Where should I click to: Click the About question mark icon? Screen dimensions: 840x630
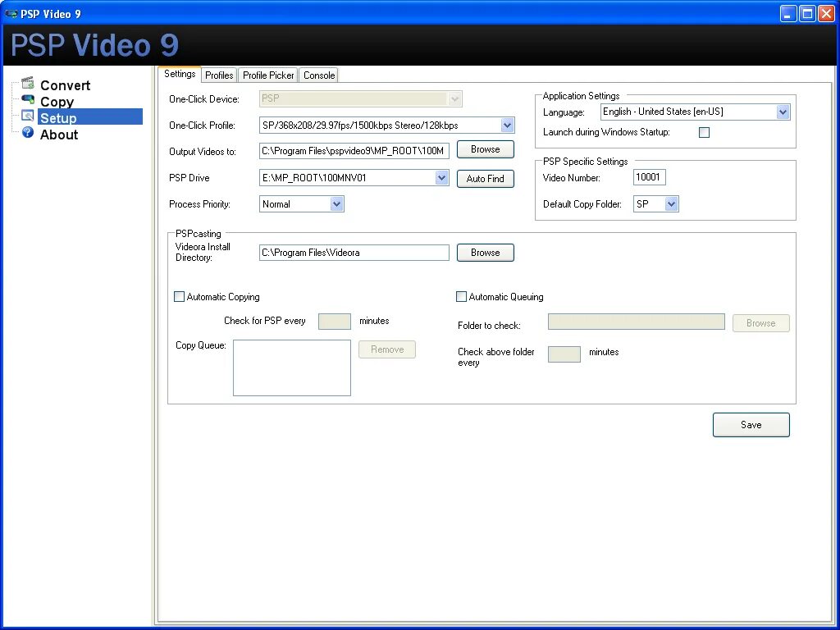[28, 132]
